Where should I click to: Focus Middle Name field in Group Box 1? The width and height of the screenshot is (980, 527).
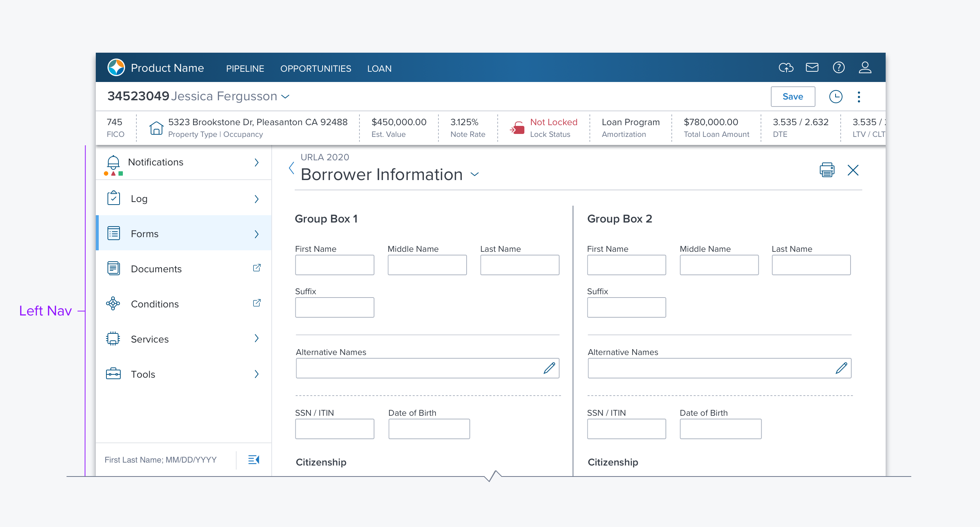click(427, 265)
